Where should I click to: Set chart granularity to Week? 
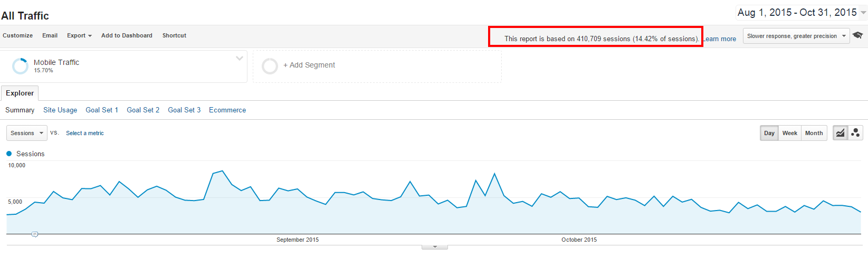pyautogui.click(x=789, y=133)
